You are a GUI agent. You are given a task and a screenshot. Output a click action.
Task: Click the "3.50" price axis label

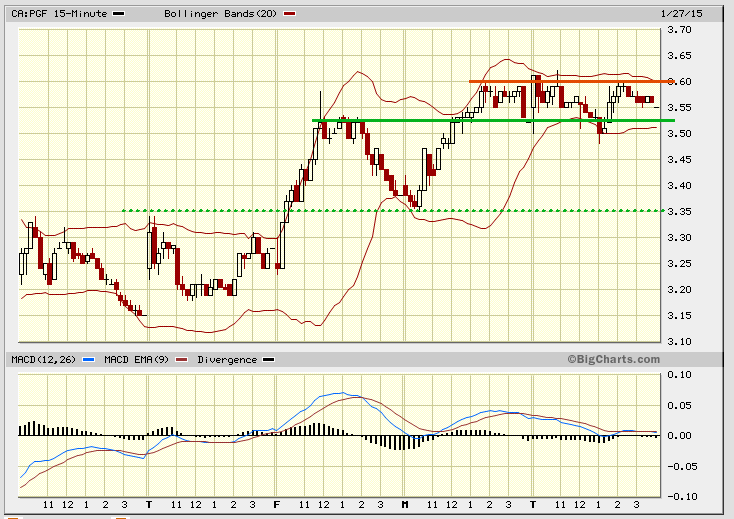point(679,134)
